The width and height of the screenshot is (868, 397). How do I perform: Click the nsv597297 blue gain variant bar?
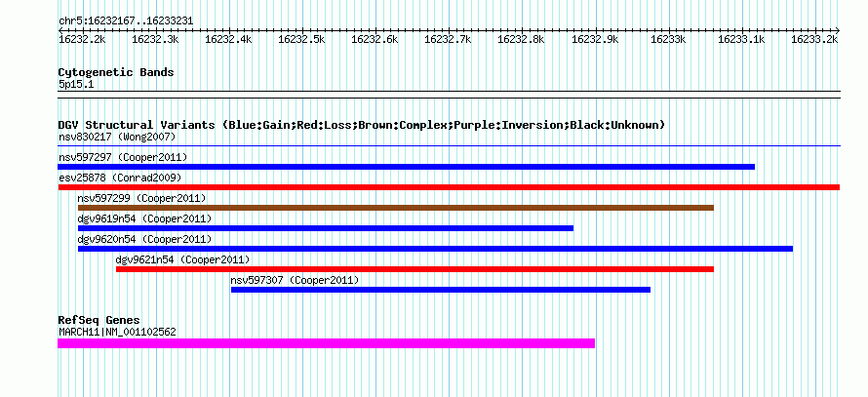(407, 167)
